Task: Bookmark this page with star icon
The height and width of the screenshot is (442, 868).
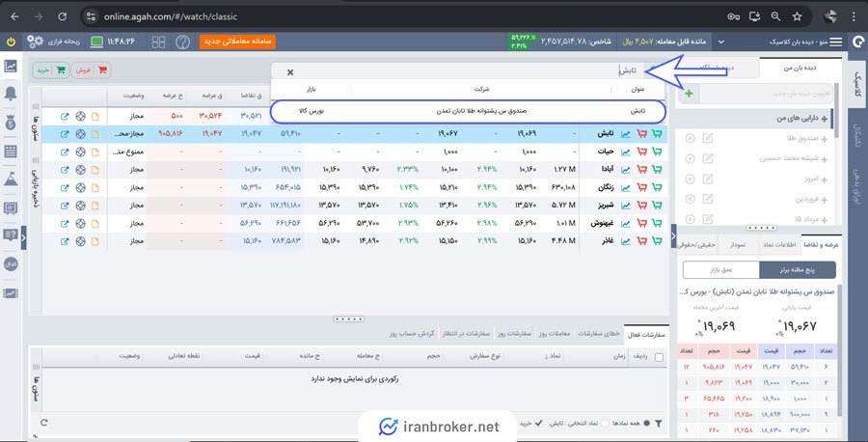Action: (797, 16)
